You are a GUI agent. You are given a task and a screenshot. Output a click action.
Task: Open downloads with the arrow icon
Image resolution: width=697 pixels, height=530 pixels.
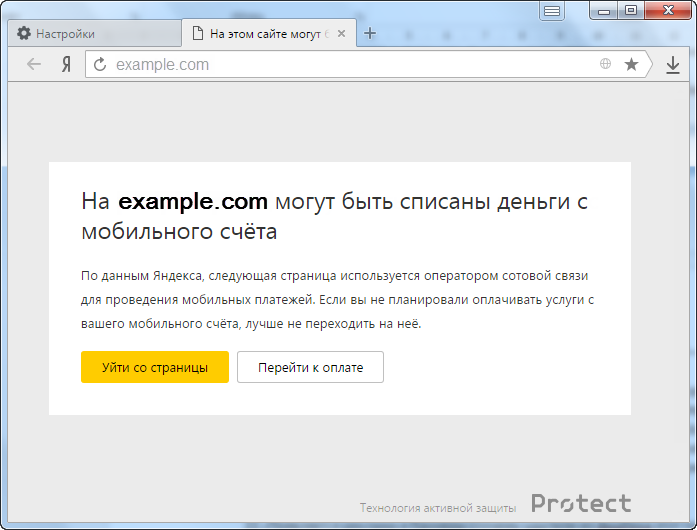[673, 65]
